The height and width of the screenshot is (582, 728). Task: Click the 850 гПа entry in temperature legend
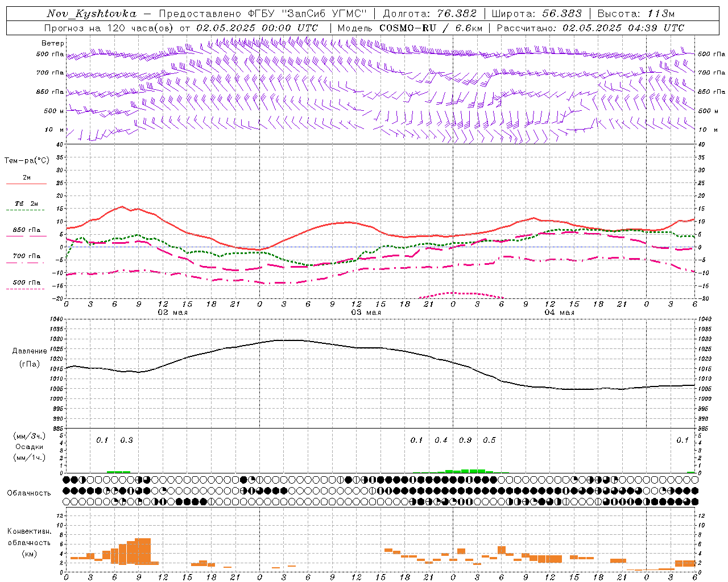[x=27, y=230]
